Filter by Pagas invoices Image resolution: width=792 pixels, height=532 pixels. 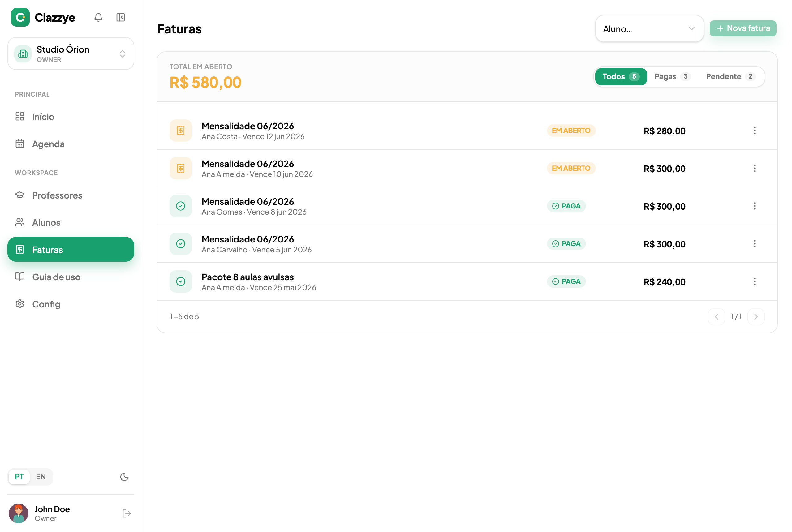[x=673, y=77]
